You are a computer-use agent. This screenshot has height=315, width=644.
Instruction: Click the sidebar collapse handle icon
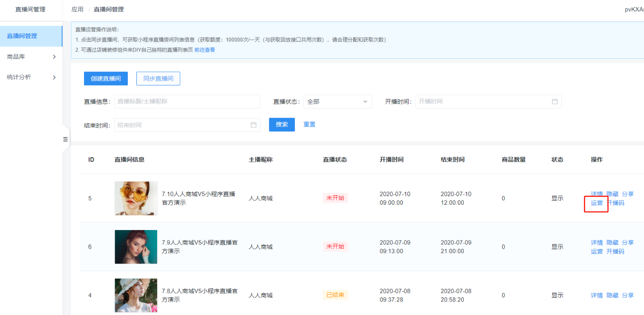pyautogui.click(x=65, y=139)
